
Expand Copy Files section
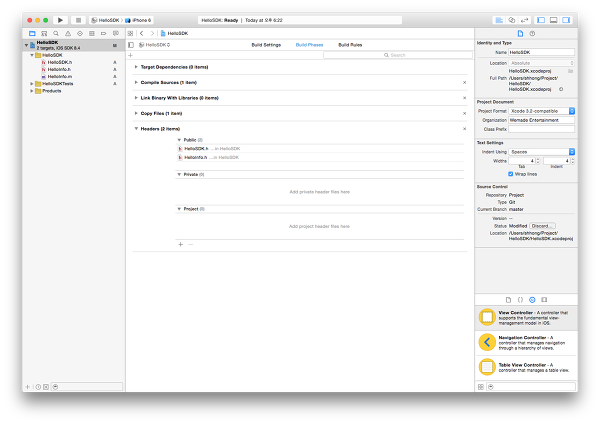coord(136,113)
